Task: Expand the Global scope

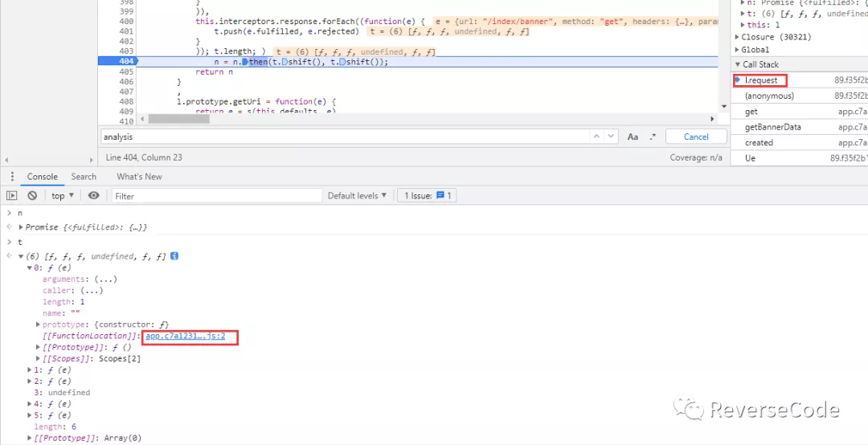Action: 737,50
